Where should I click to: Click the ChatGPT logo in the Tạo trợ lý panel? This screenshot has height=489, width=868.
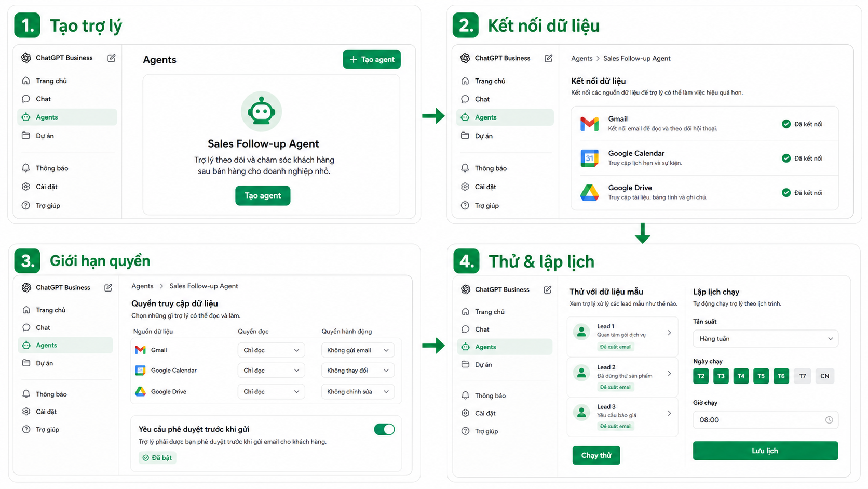(26, 58)
